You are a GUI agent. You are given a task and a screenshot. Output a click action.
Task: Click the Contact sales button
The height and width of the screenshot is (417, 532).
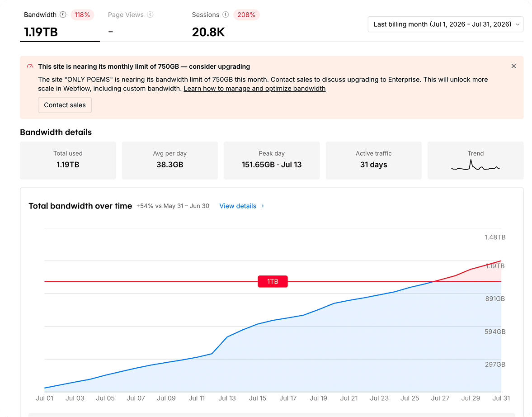tap(65, 105)
